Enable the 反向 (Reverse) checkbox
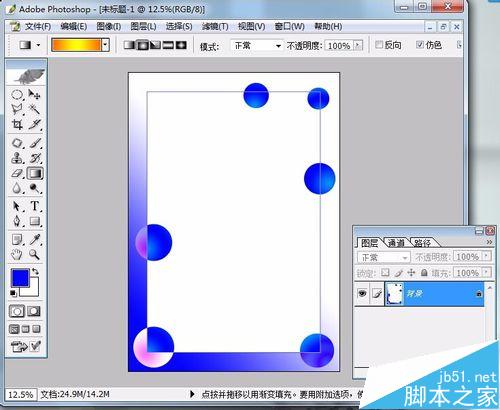The width and height of the screenshot is (500, 410). pos(379,45)
